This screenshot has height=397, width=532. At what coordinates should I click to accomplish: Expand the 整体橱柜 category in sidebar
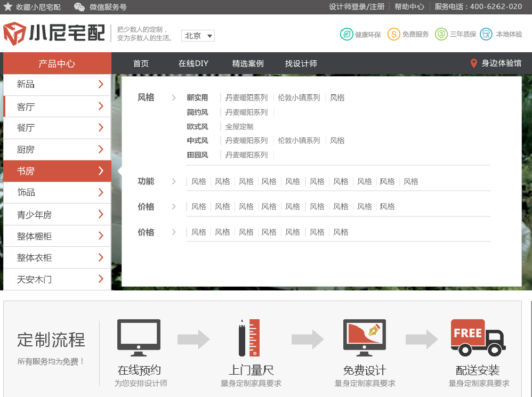click(x=101, y=236)
